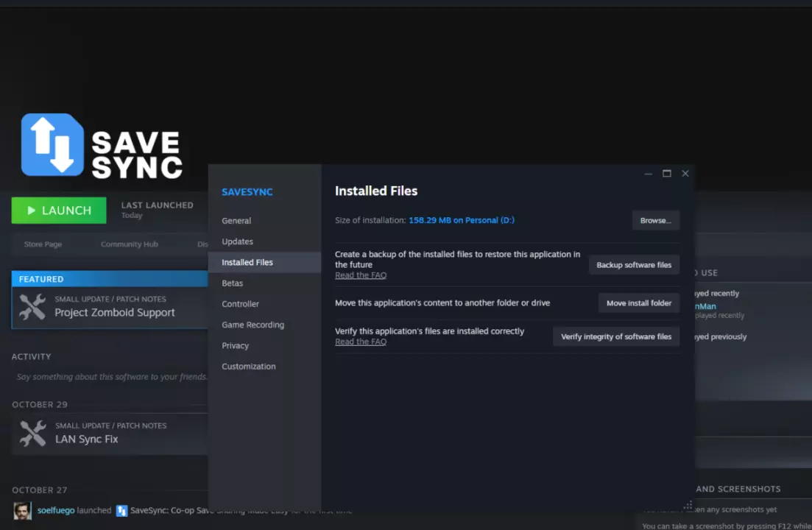This screenshot has width=812, height=530.
Task: Click the SaveSync logo icon
Action: click(52, 144)
